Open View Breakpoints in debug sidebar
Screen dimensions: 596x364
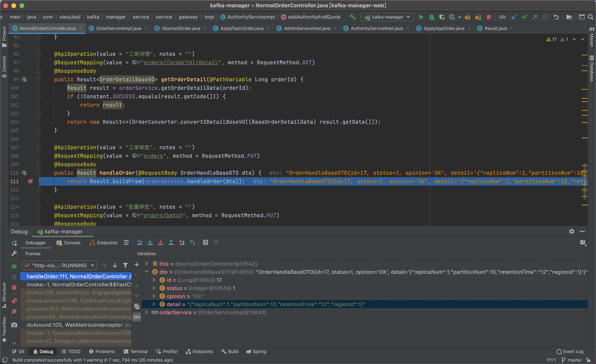14,301
